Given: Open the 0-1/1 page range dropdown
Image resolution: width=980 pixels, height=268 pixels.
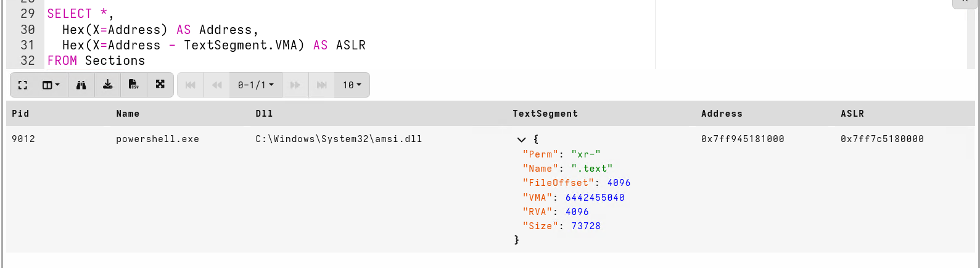Looking at the screenshot, I should (x=256, y=85).
